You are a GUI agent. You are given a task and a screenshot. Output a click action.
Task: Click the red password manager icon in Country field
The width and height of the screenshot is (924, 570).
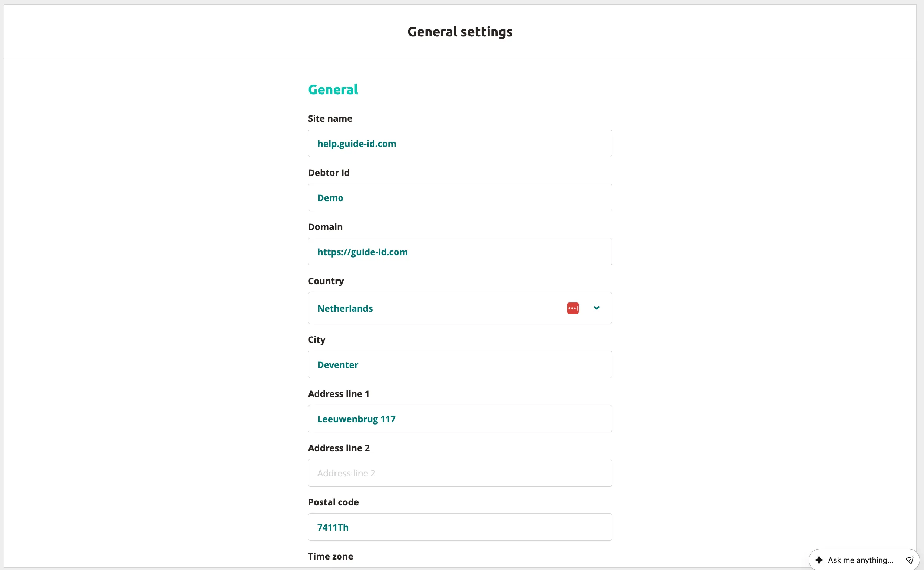(x=572, y=308)
